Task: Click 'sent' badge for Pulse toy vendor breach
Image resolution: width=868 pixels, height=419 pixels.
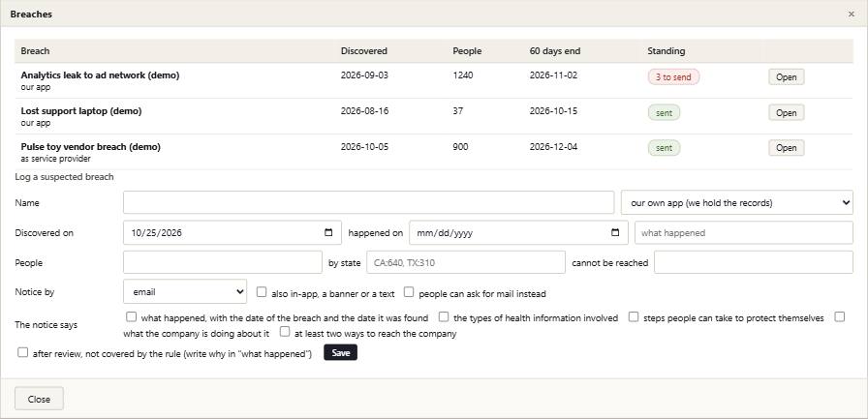Action: click(665, 148)
